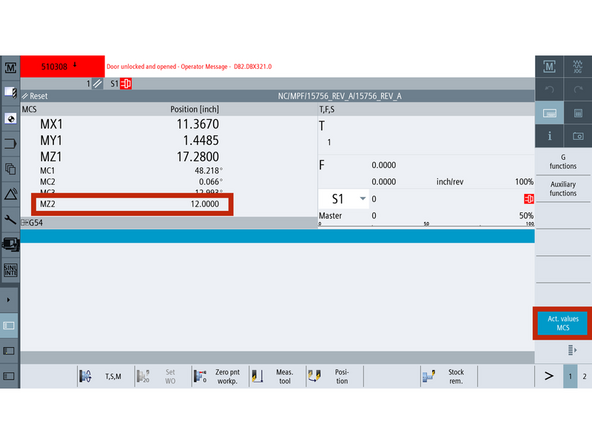
Task: Open the Diagnostics warning-triangle sidebar icon
Action: (x=10, y=194)
